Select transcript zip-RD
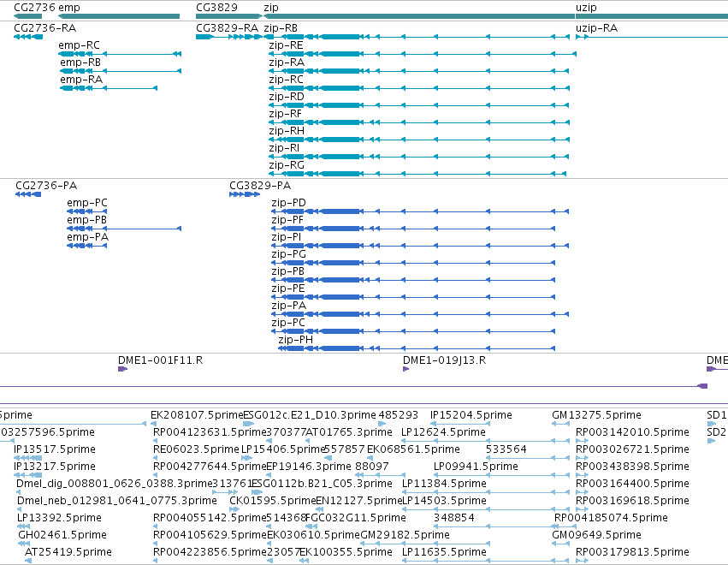Screen dimensions: 728x565 coord(287,97)
